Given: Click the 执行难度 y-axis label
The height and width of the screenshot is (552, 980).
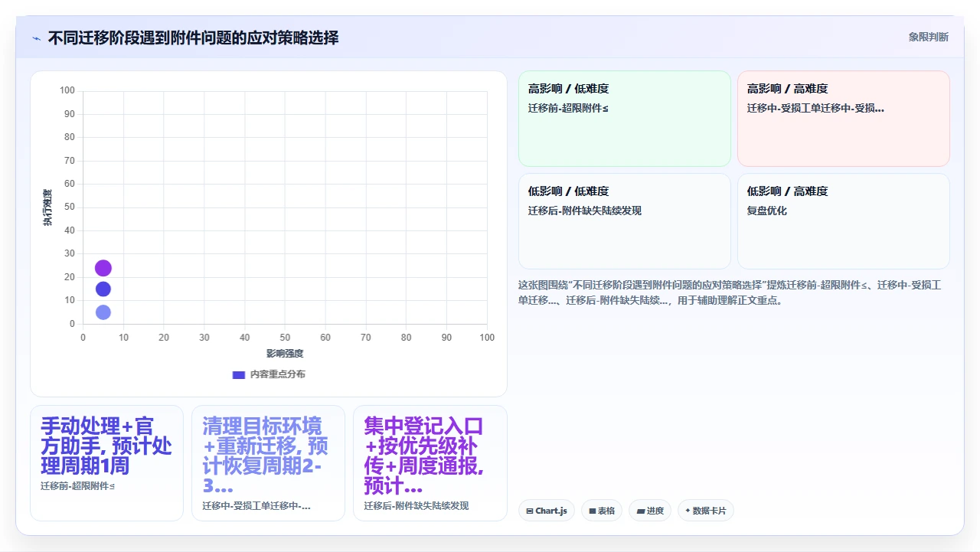Looking at the screenshot, I should [47, 207].
